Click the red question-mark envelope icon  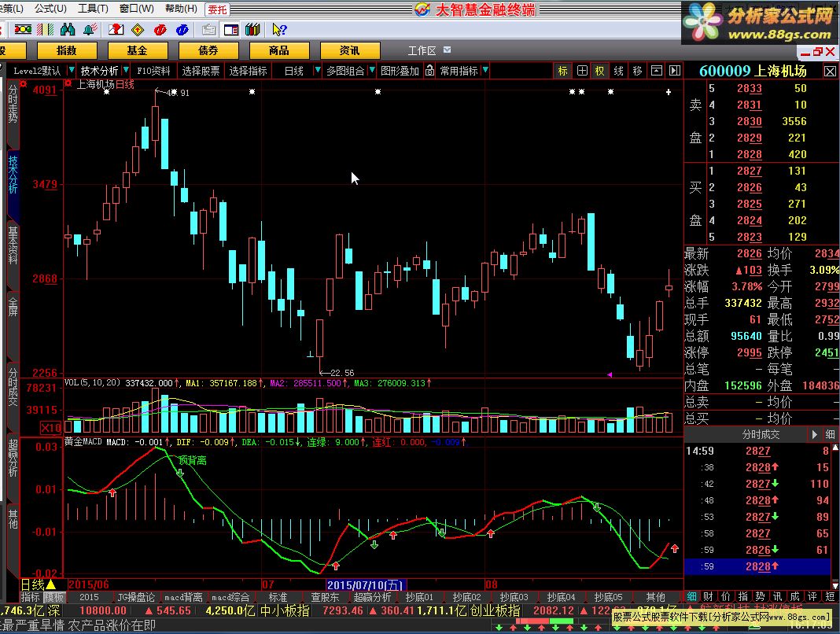click(x=116, y=29)
